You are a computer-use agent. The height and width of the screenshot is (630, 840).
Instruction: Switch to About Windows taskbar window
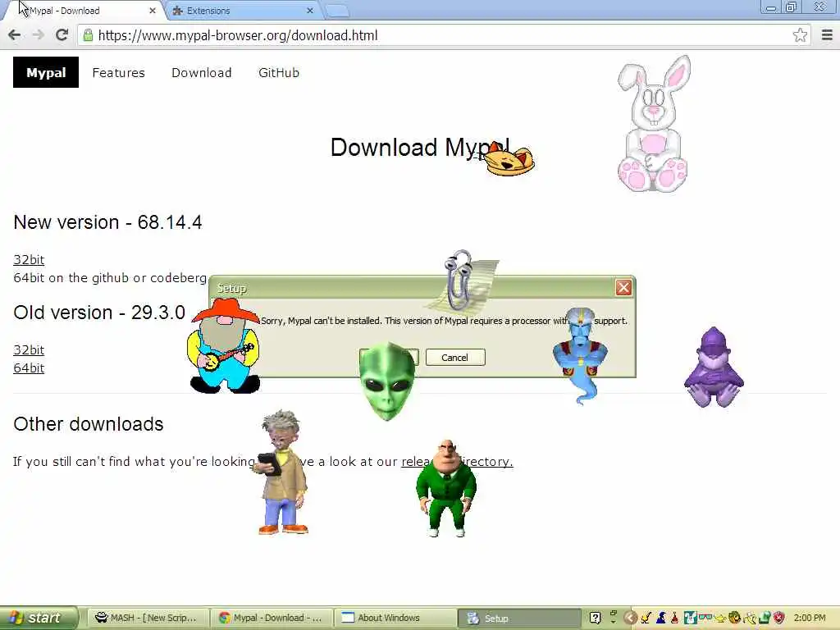pos(395,618)
